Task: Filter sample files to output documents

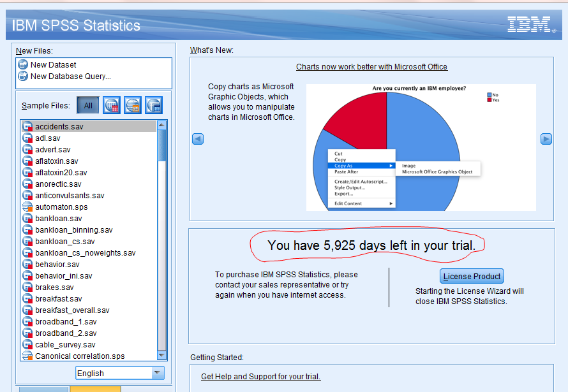Action: (x=154, y=105)
